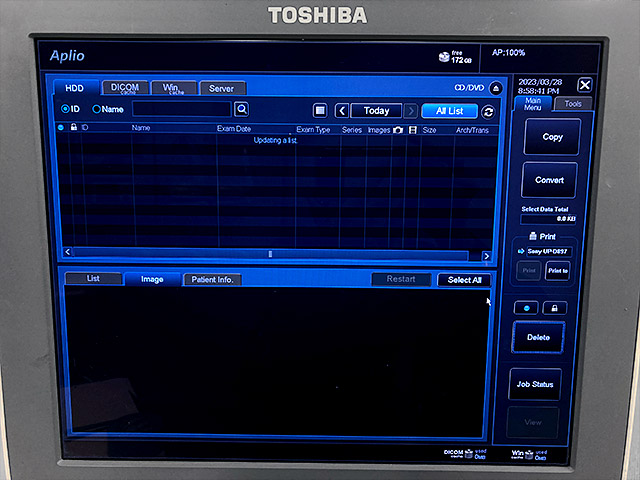Check DICOM cache usage indicator
Image resolution: width=640 pixels, height=480 pixels.
(x=465, y=454)
